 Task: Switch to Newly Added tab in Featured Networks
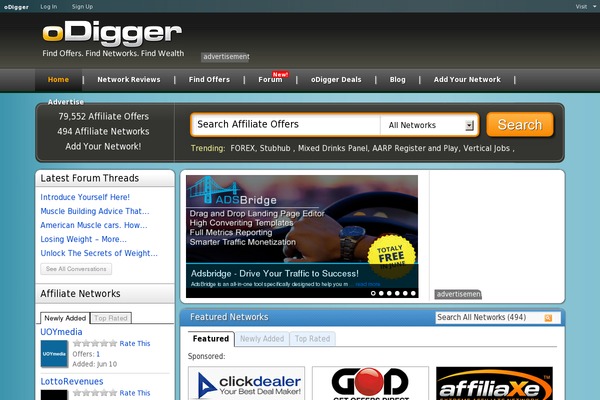point(262,339)
